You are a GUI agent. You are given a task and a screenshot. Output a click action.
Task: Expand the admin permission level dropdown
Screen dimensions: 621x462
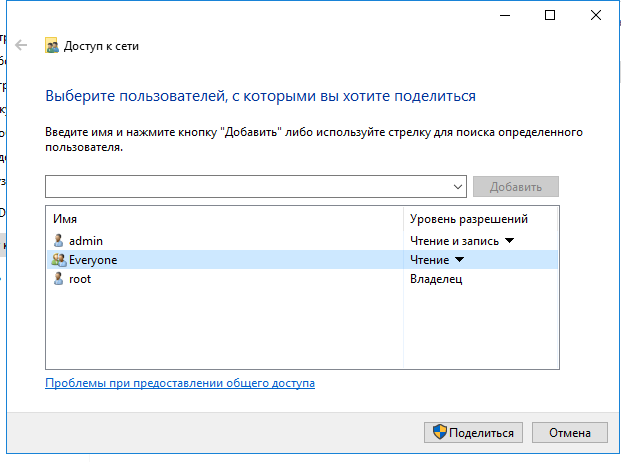[x=508, y=241]
